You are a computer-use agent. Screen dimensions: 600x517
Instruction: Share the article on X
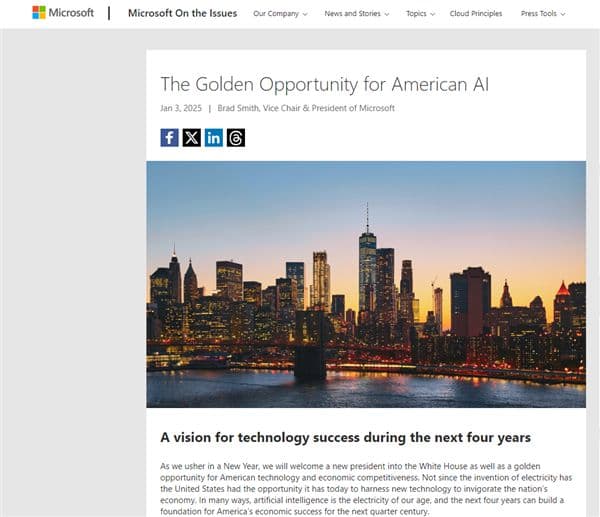point(191,138)
